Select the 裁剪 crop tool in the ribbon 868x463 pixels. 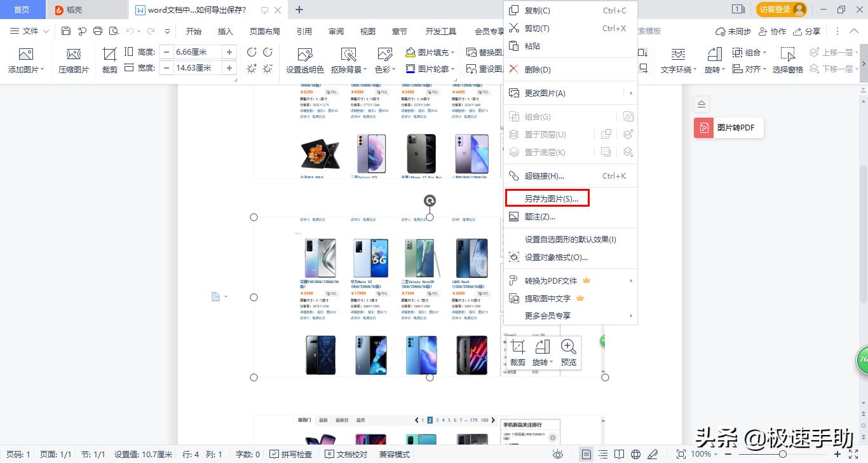tap(109, 60)
